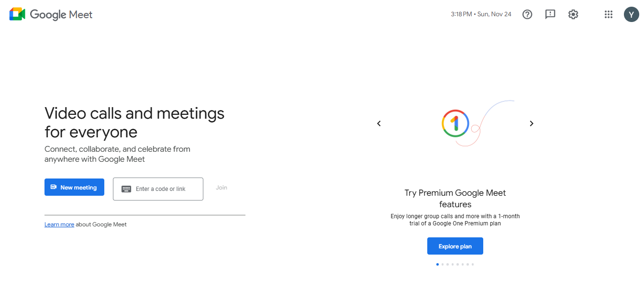Select the first blue carousel dot

pos(437,264)
